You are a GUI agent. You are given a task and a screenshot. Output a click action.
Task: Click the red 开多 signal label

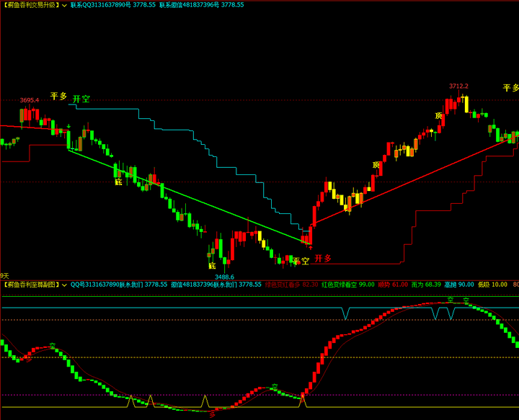[323, 258]
